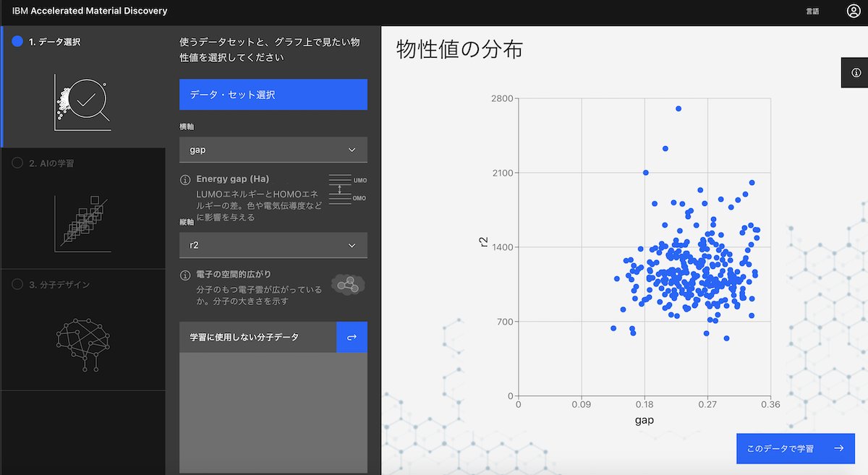Viewport: 868px width, 475px height.
Task: Click the 電子の空間的広がり label
Action: coord(234,275)
